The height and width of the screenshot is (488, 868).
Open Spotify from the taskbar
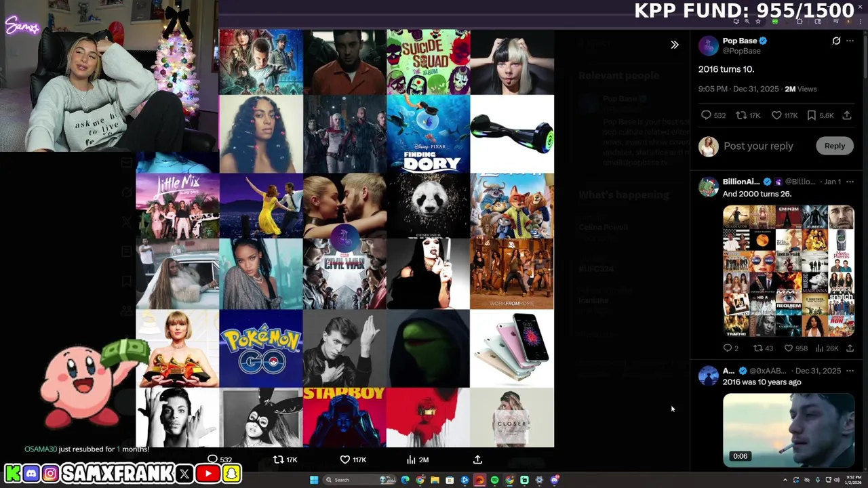pos(494,480)
